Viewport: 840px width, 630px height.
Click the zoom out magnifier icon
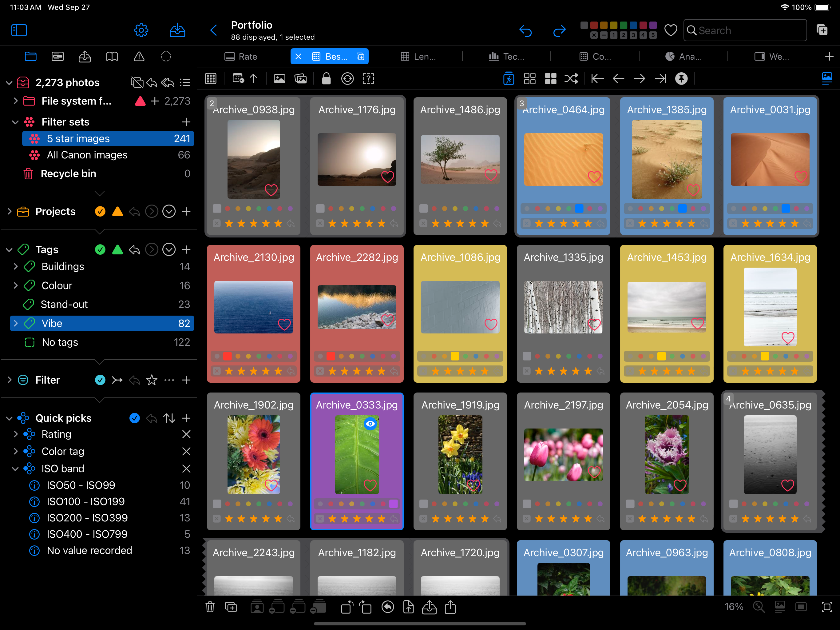click(759, 607)
